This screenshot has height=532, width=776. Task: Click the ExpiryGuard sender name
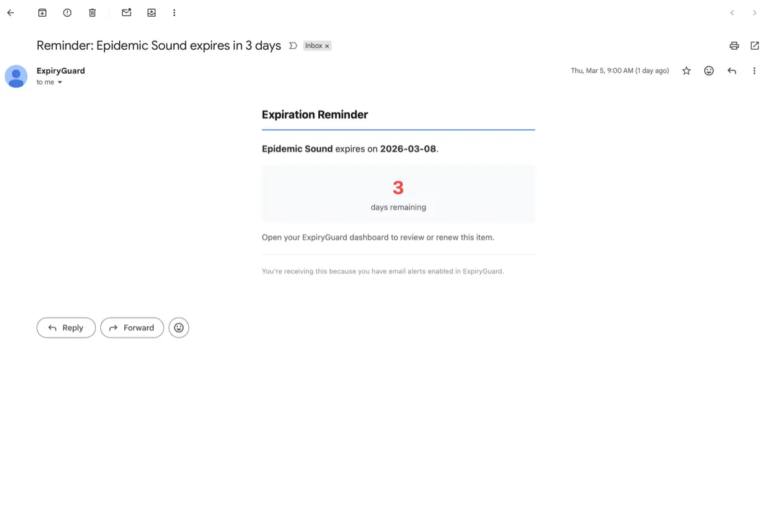(61, 70)
